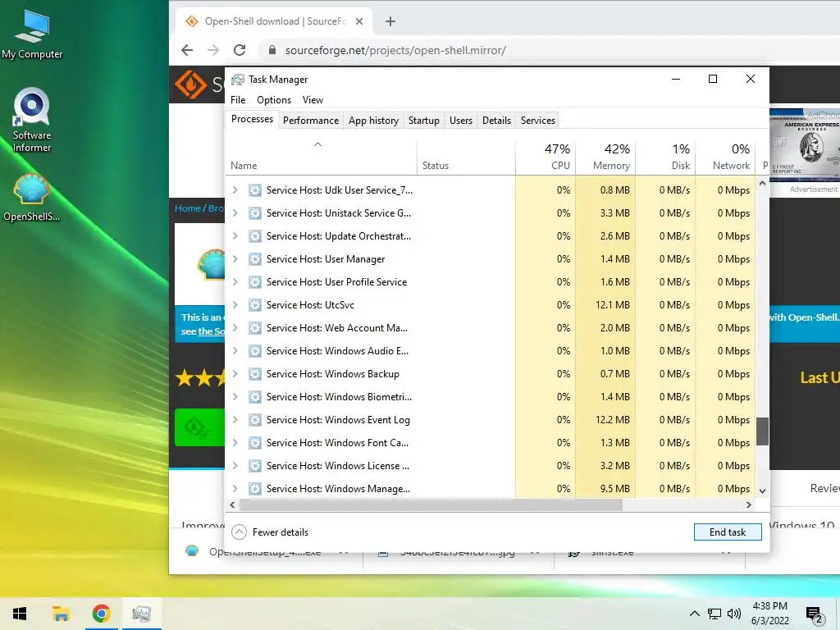The image size is (840, 630).
Task: Collapse Task Manager with Fewer details
Action: pos(270,532)
